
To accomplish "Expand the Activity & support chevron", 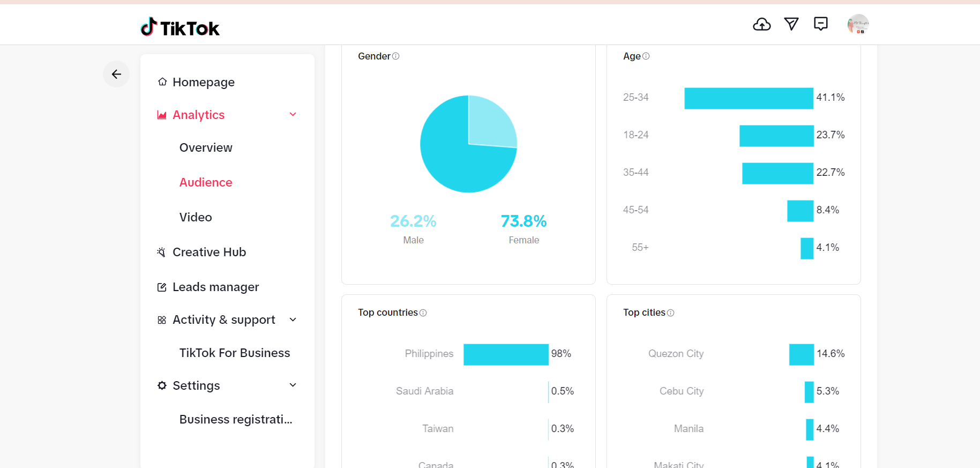I will pyautogui.click(x=293, y=320).
